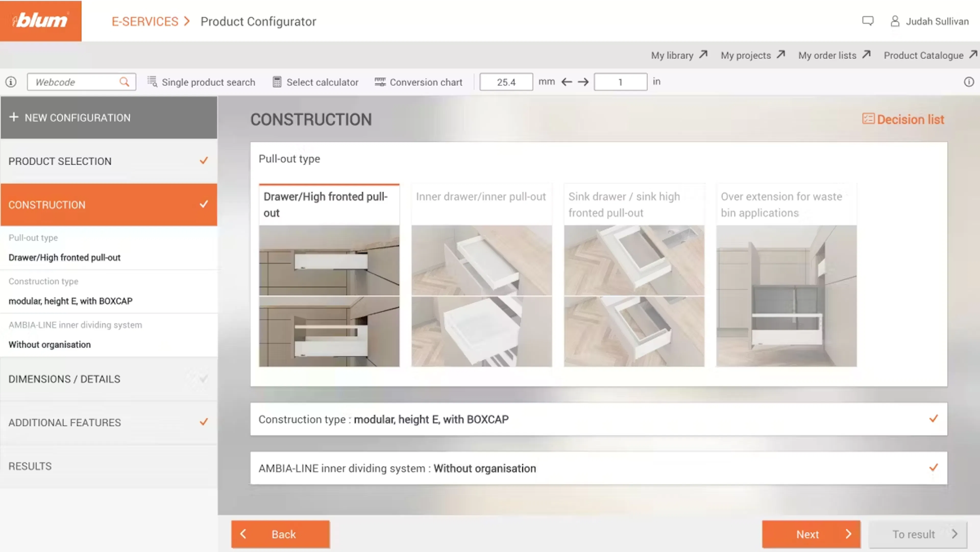Expand the Construction type section

pyautogui.click(x=598, y=419)
